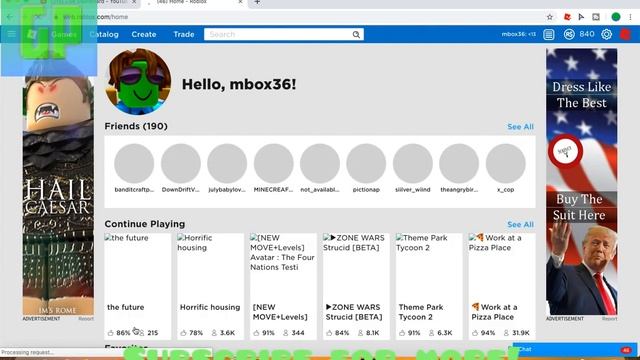This screenshot has width=640, height=360.
Task: Open the ZONE WARS Strucid game card
Action: coord(356,286)
